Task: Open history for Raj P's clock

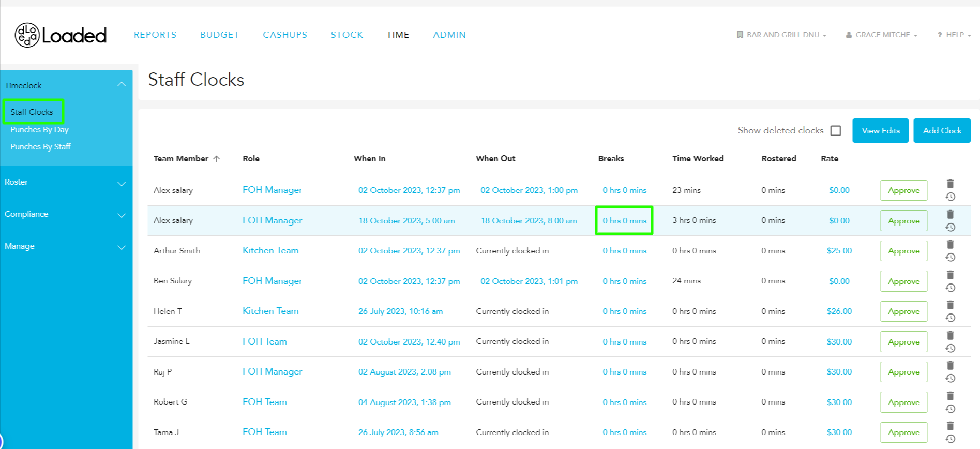Action: [x=950, y=378]
